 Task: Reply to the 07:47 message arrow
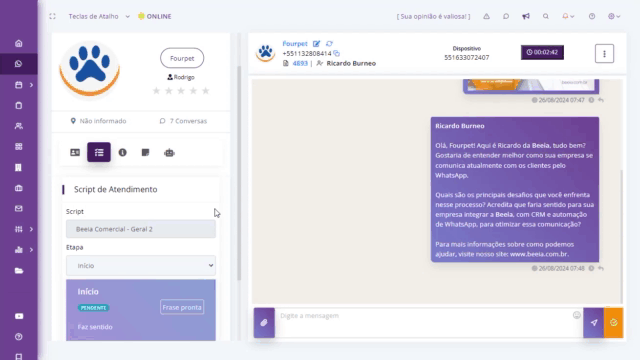[601, 100]
